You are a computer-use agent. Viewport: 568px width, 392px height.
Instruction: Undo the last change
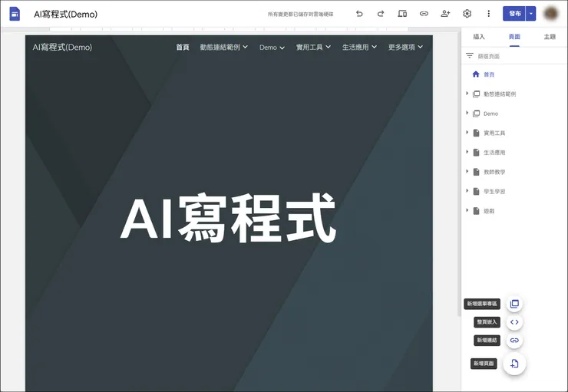pyautogui.click(x=359, y=14)
